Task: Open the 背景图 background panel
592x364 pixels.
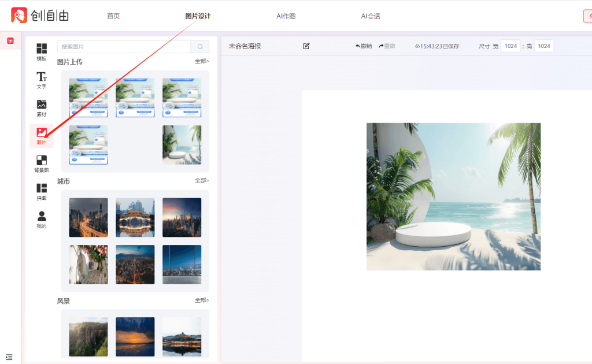Action: [42, 164]
